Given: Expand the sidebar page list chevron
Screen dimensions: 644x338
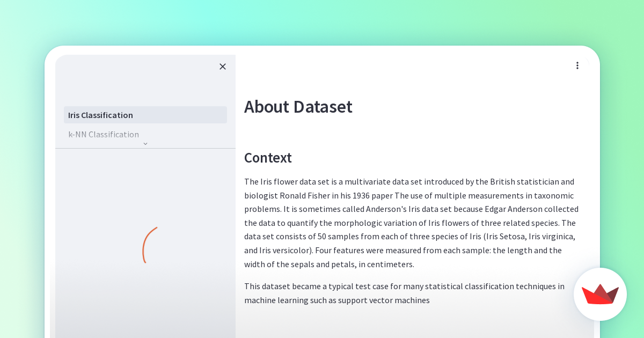Looking at the screenshot, I should pos(145,144).
